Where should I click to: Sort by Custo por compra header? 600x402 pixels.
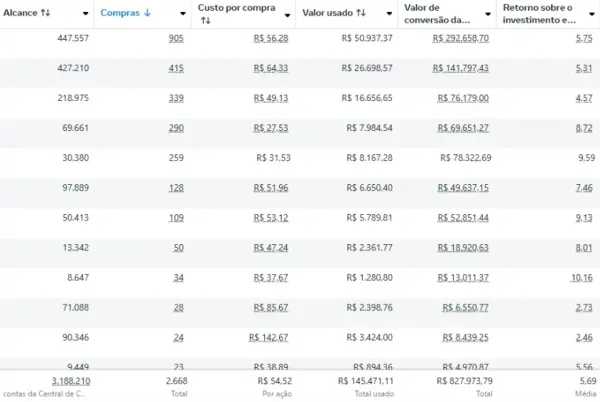(236, 8)
